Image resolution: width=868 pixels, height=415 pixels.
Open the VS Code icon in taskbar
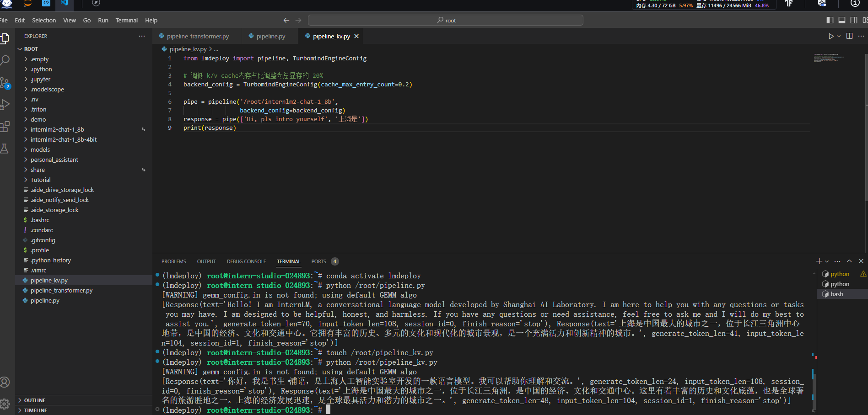tap(64, 3)
